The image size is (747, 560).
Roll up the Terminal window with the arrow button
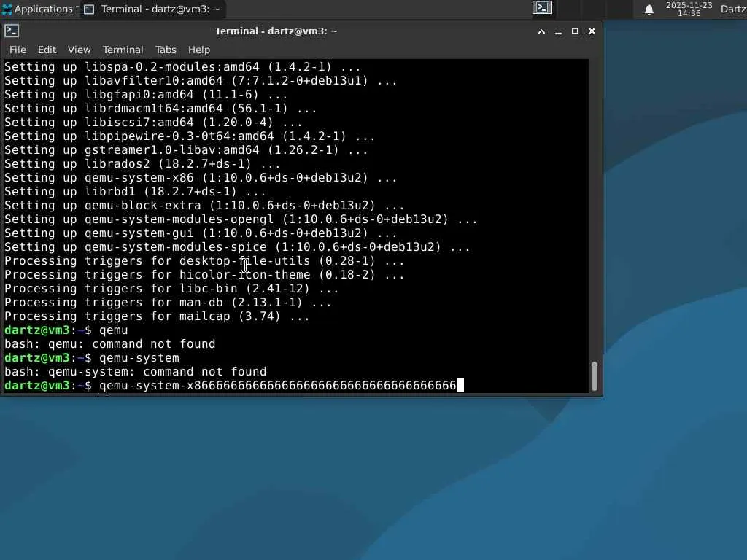click(x=542, y=31)
